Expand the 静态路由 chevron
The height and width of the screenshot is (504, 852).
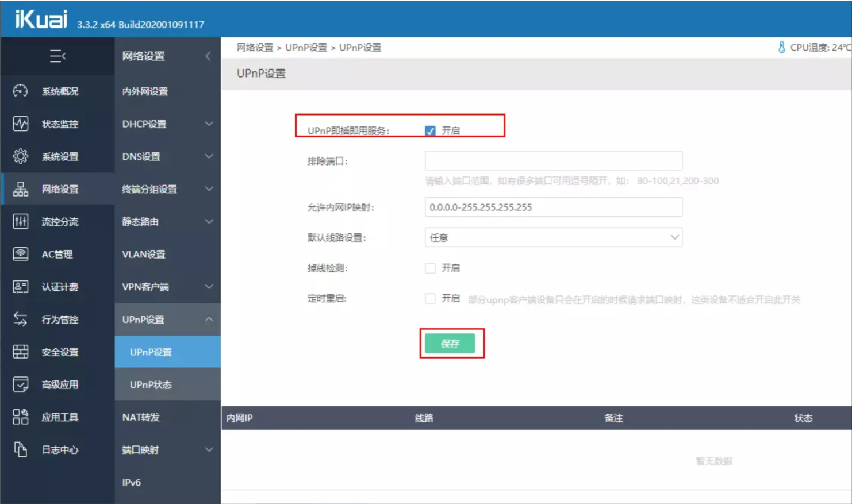click(209, 221)
